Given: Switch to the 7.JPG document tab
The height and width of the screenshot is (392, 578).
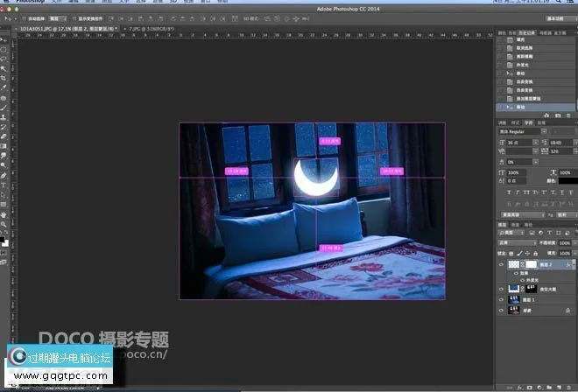Looking at the screenshot, I should 144,28.
